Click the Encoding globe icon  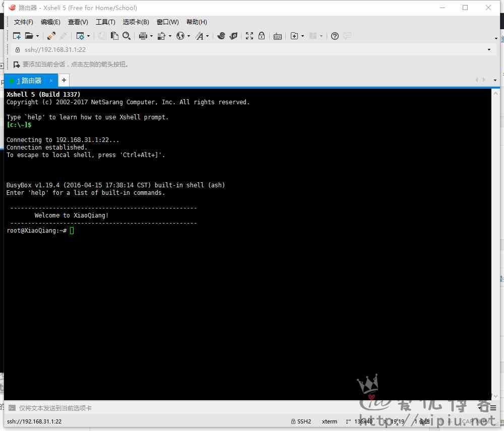pyautogui.click(x=180, y=36)
